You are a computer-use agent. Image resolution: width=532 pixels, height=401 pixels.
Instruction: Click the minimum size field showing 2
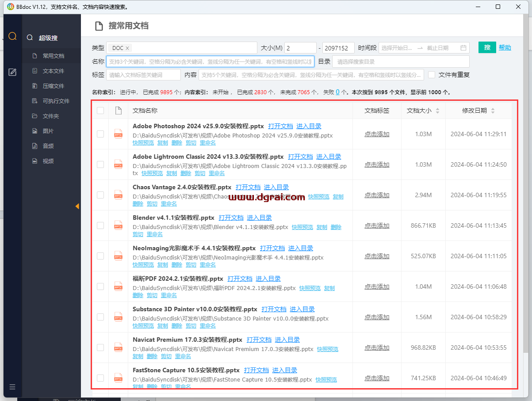click(x=300, y=48)
